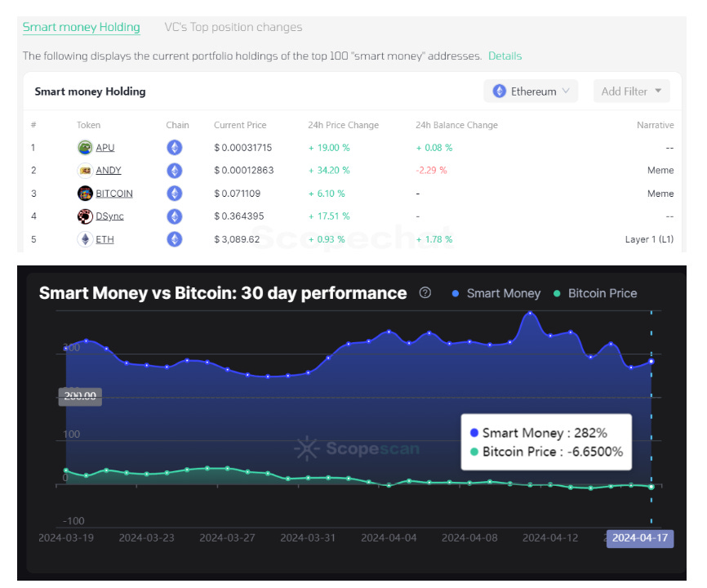This screenshot has width=707, height=588.
Task: Click the 2024-04-04 axis date label
Action: click(x=389, y=538)
